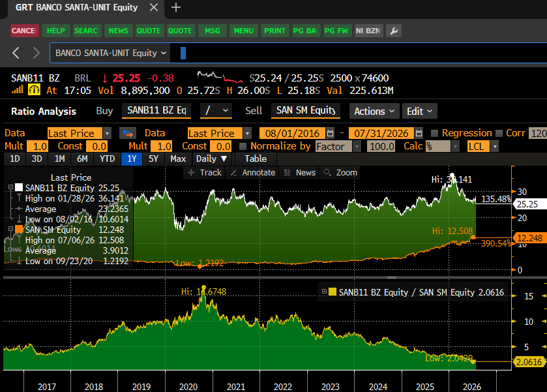Select the Zoom magnifier tool
The width and height of the screenshot is (547, 392).
340,172
